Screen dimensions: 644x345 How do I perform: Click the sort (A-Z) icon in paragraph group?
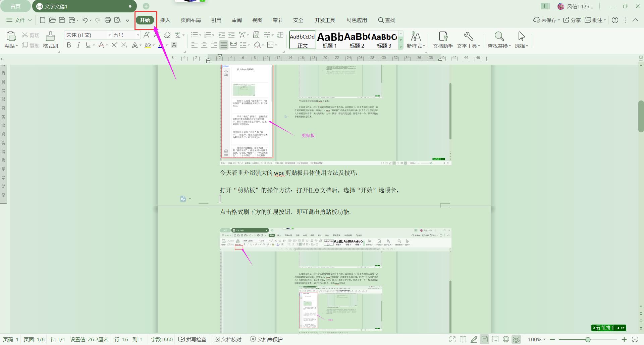click(x=256, y=35)
